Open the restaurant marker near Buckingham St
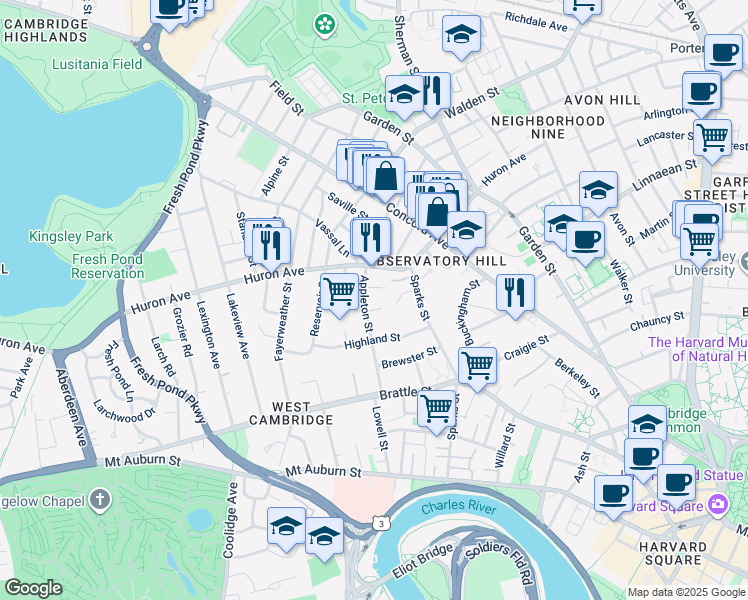 pyautogui.click(x=515, y=293)
